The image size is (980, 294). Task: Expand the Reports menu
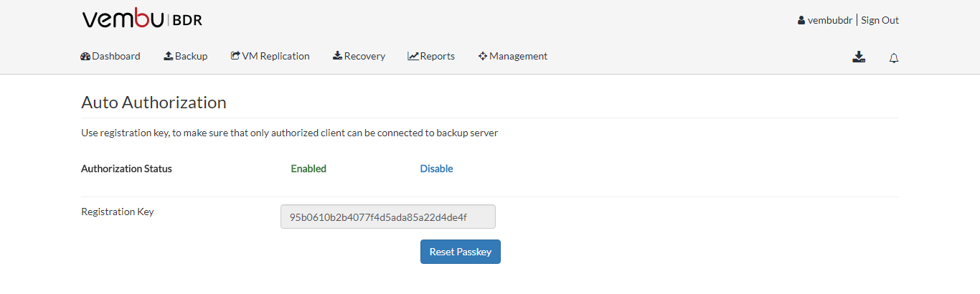coord(431,56)
